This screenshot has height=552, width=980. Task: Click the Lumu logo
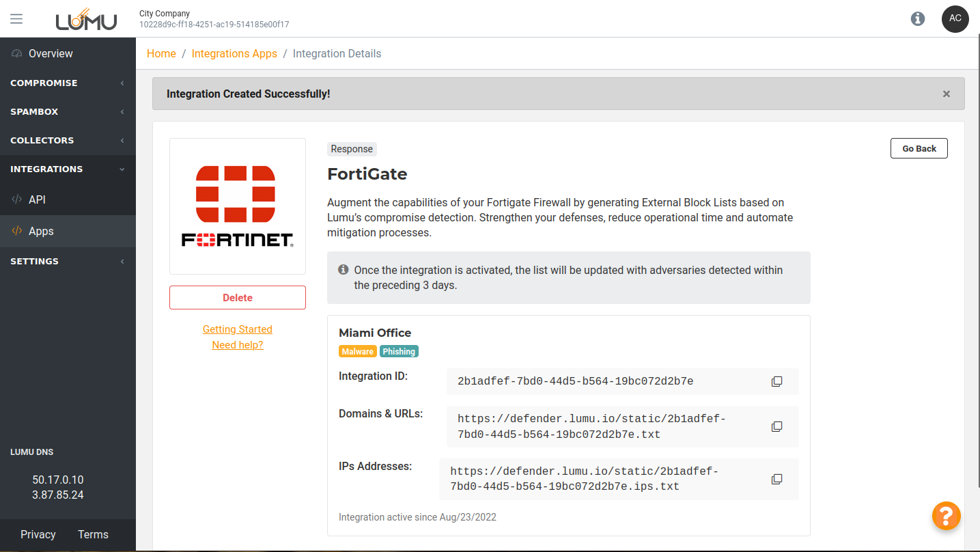(86, 19)
